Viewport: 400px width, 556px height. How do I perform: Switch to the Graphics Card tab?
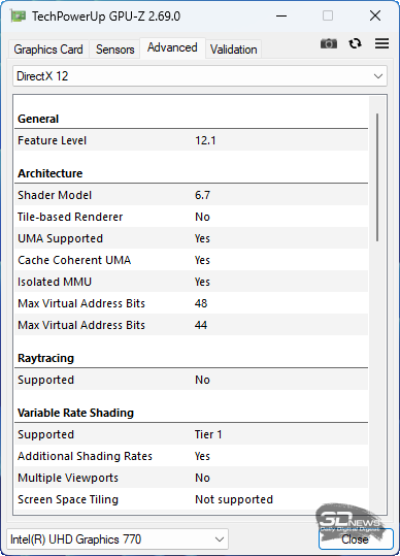click(x=48, y=50)
